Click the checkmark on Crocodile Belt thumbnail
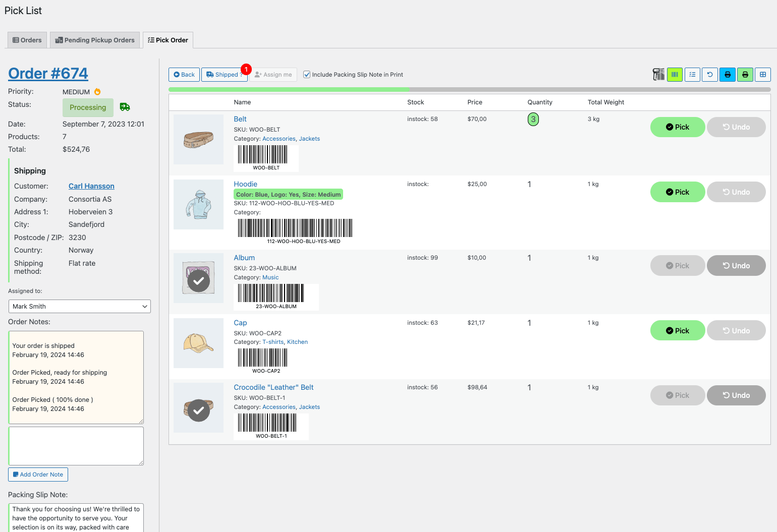 199,410
